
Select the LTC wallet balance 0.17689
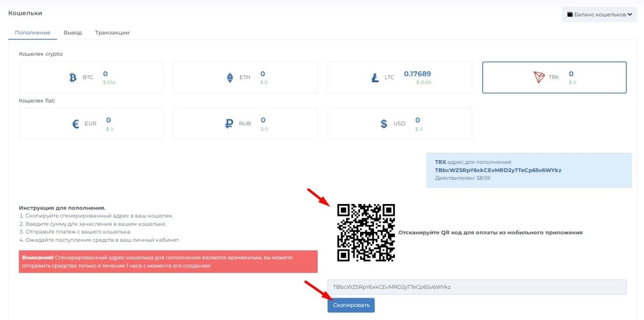(417, 74)
